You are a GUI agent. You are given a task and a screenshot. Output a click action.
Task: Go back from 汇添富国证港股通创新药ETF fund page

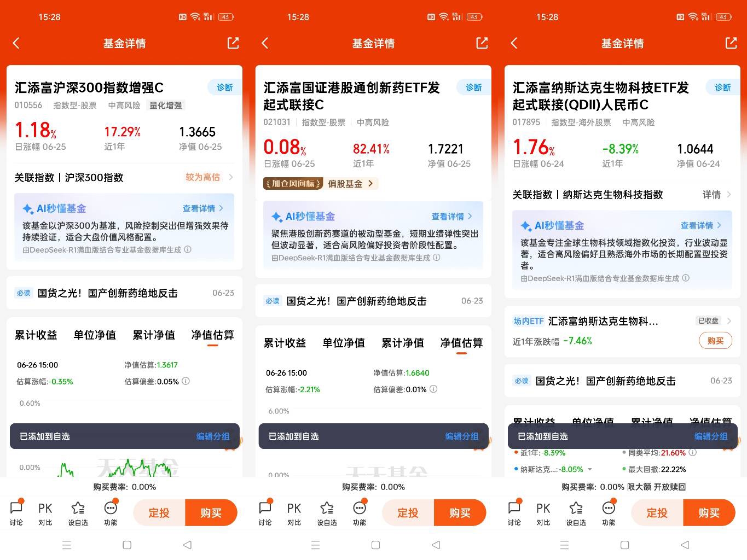pyautogui.click(x=265, y=43)
